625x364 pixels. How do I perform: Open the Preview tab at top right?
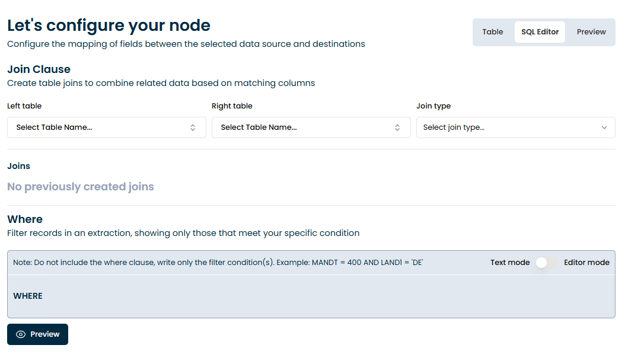pos(591,32)
